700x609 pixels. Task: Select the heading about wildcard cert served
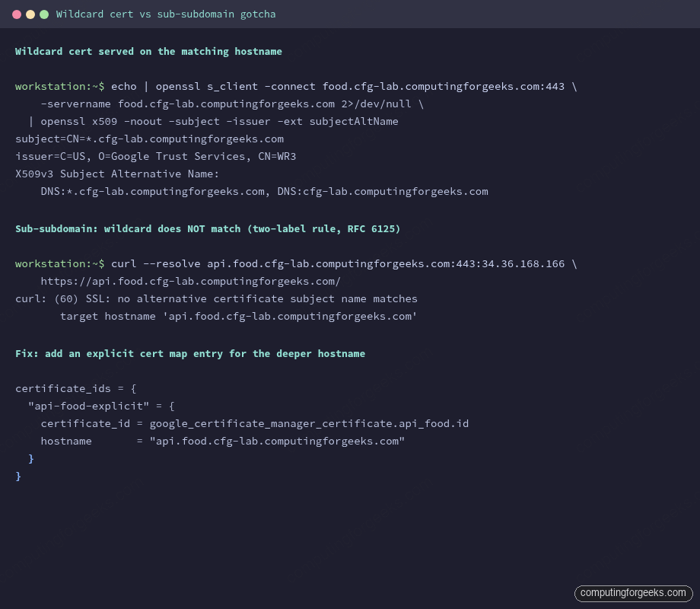(x=149, y=51)
